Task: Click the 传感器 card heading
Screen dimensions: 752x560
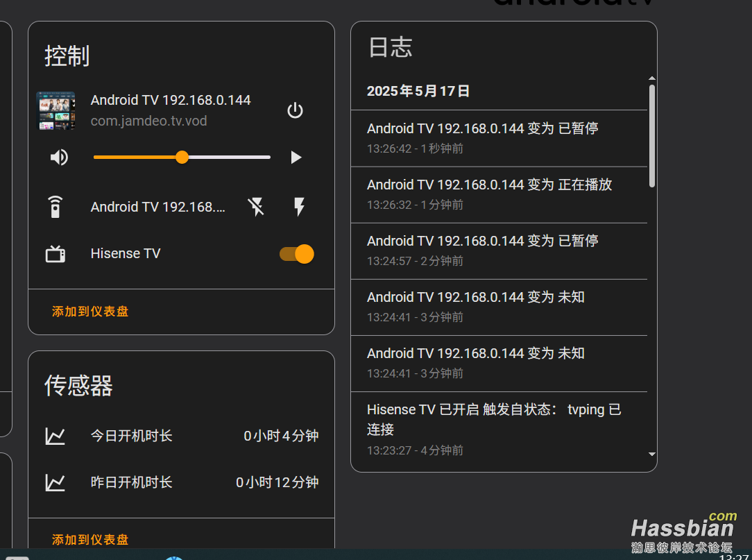Action: click(x=78, y=386)
